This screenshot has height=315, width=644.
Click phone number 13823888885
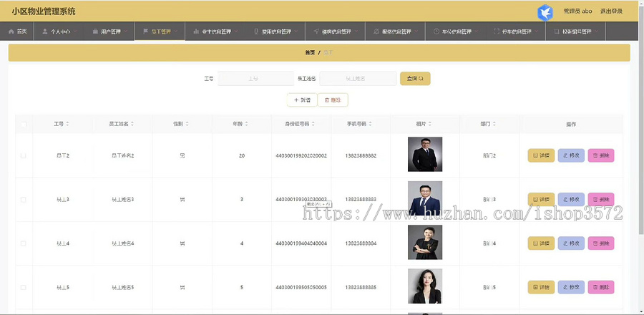[361, 288]
